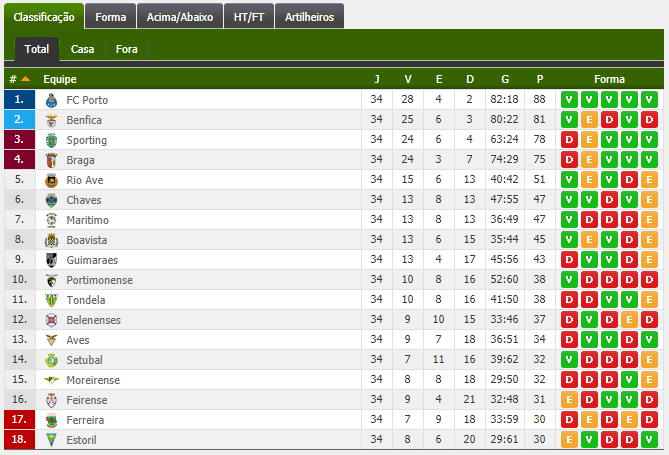Viewport: 669px width, 455px height.
Task: Click the FC Porto club crest
Action: coord(51,100)
